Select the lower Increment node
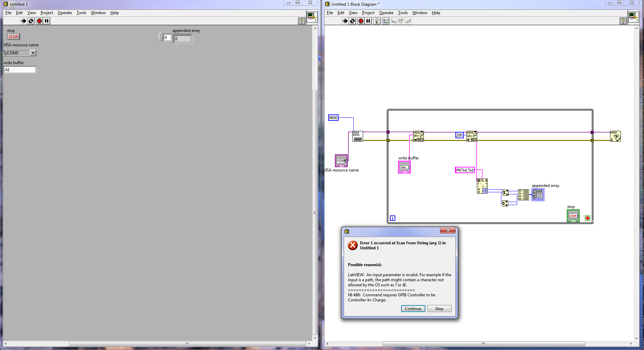Screen dimensions: 644x350 (505, 203)
